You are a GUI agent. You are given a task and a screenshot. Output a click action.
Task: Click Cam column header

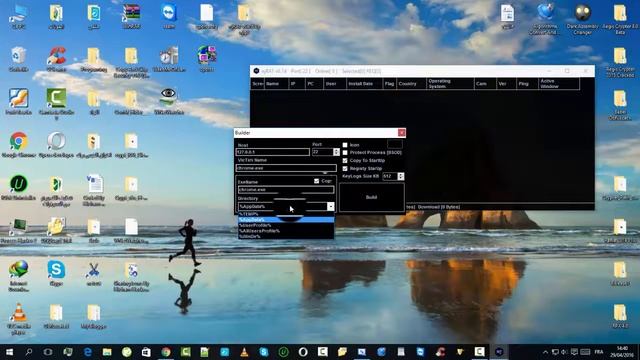(485, 84)
